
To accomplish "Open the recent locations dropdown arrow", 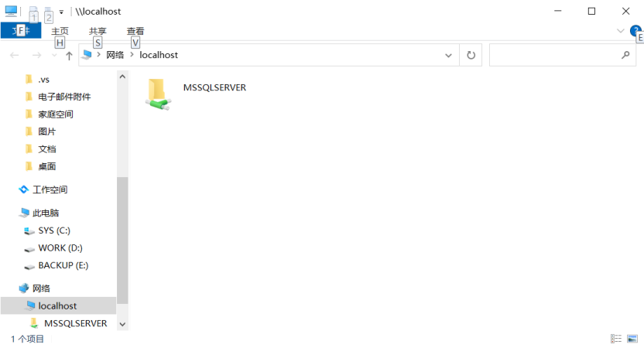I will 53,56.
